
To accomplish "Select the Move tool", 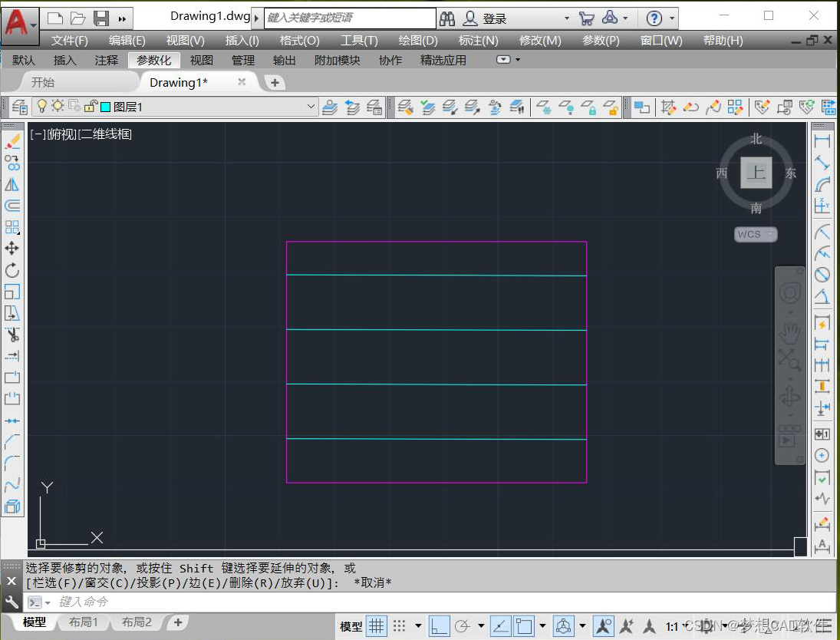I will tap(12, 248).
